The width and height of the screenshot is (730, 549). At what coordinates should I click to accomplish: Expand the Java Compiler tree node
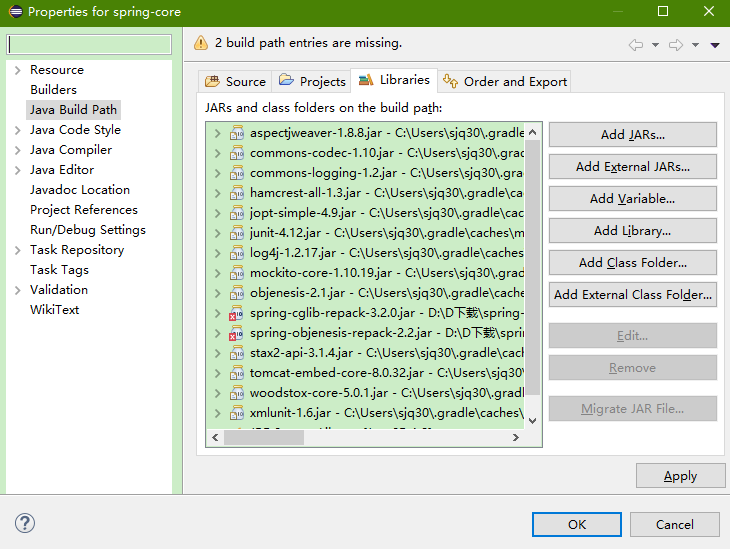(x=18, y=150)
